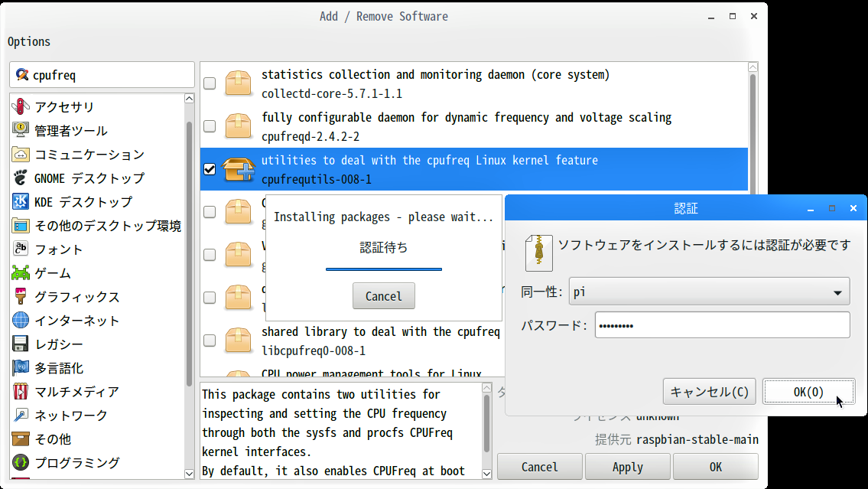
Task: Click the cpufrequtils package box icon
Action: [238, 169]
